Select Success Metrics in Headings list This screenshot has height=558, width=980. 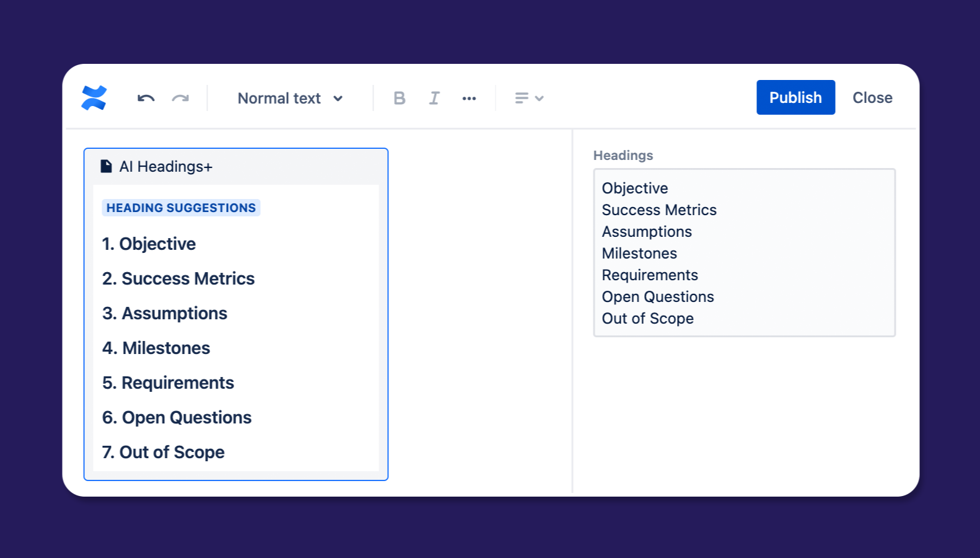click(659, 210)
